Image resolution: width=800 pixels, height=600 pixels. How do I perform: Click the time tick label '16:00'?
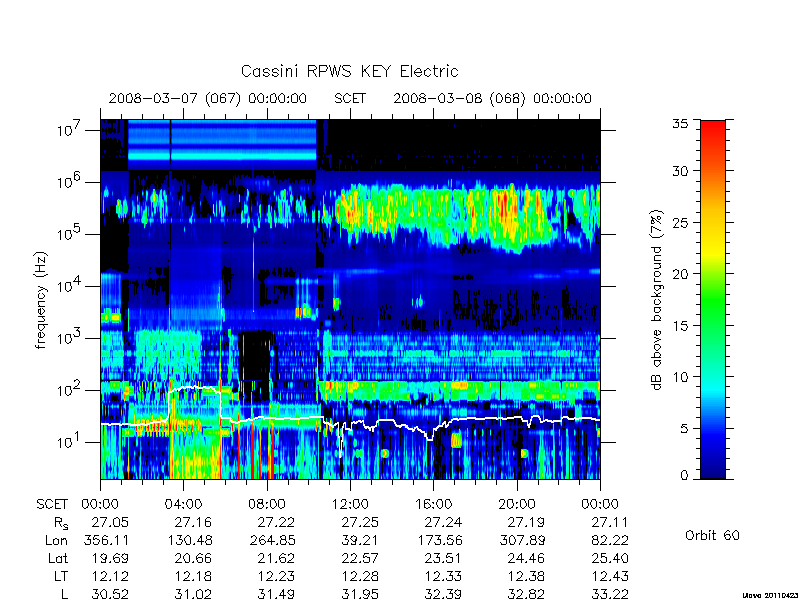pos(433,504)
